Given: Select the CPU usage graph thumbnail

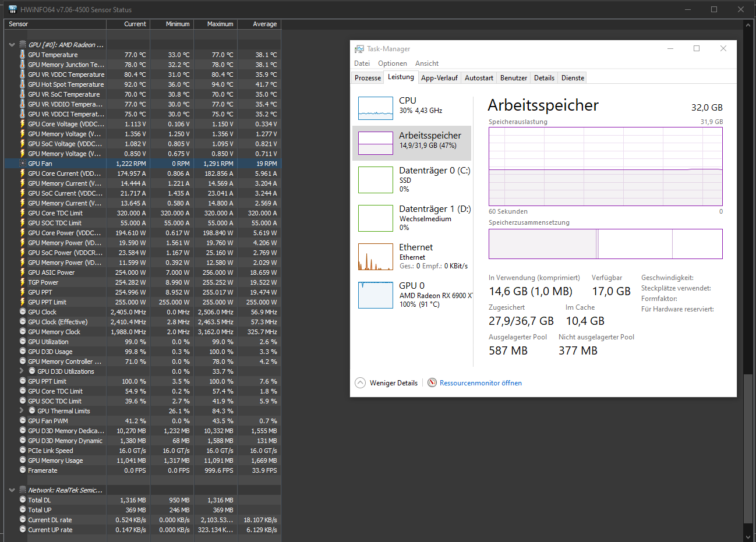Looking at the screenshot, I should pos(376,108).
